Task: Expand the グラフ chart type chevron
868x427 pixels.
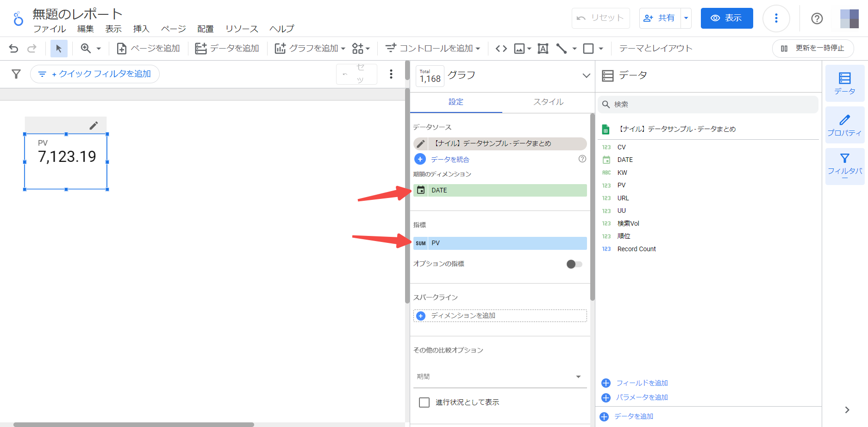Action: [x=586, y=75]
